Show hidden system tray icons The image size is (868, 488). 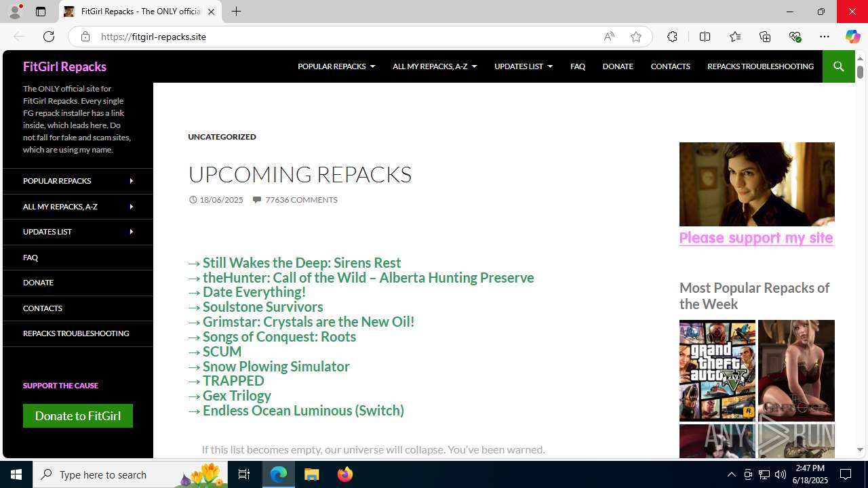pyautogui.click(x=731, y=474)
